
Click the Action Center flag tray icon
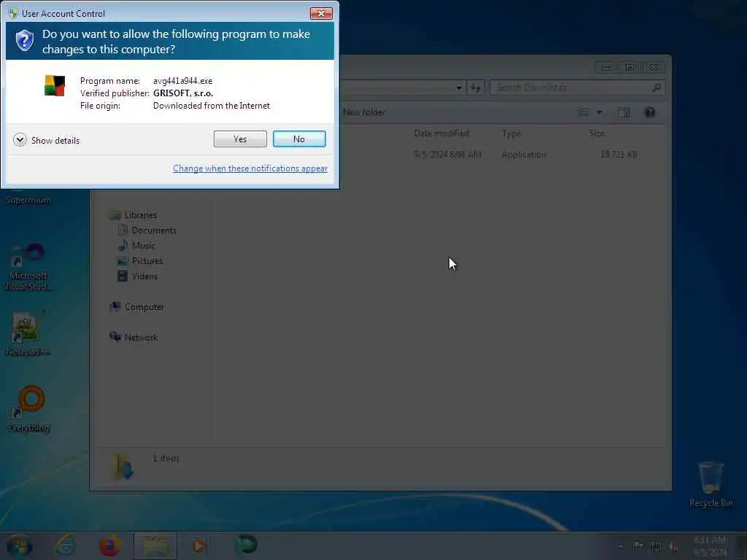coord(638,546)
